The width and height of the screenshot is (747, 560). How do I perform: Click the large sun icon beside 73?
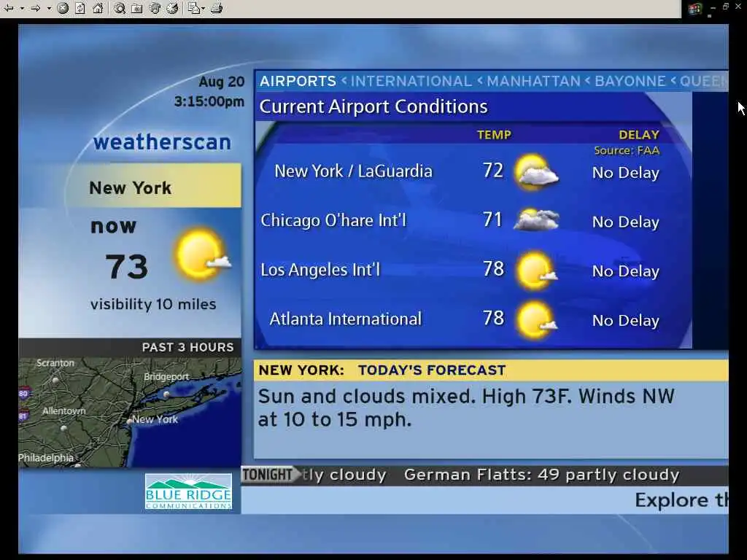pos(202,254)
